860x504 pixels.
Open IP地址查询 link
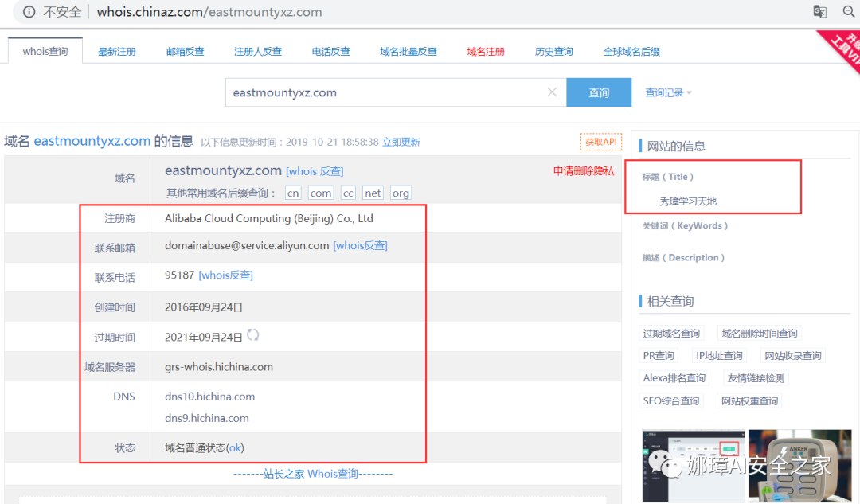pyautogui.click(x=719, y=356)
